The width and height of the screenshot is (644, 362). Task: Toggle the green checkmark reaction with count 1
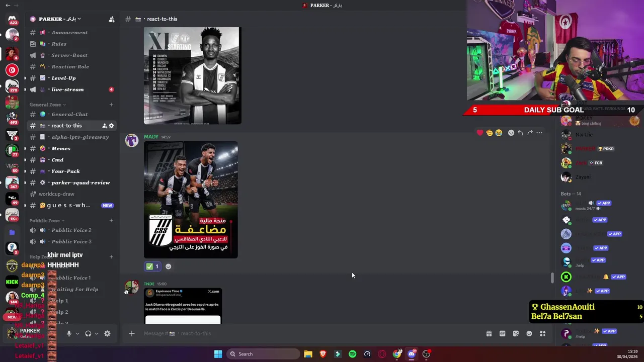[x=152, y=266]
